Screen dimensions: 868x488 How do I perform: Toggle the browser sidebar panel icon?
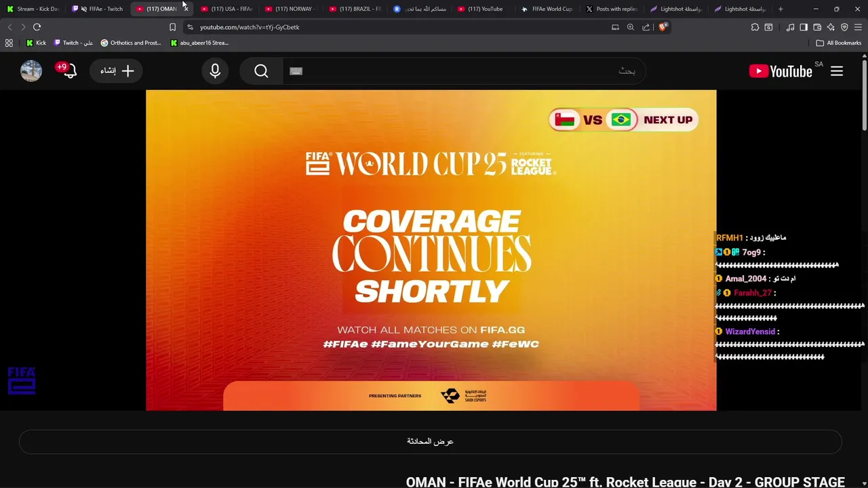pyautogui.click(x=804, y=27)
